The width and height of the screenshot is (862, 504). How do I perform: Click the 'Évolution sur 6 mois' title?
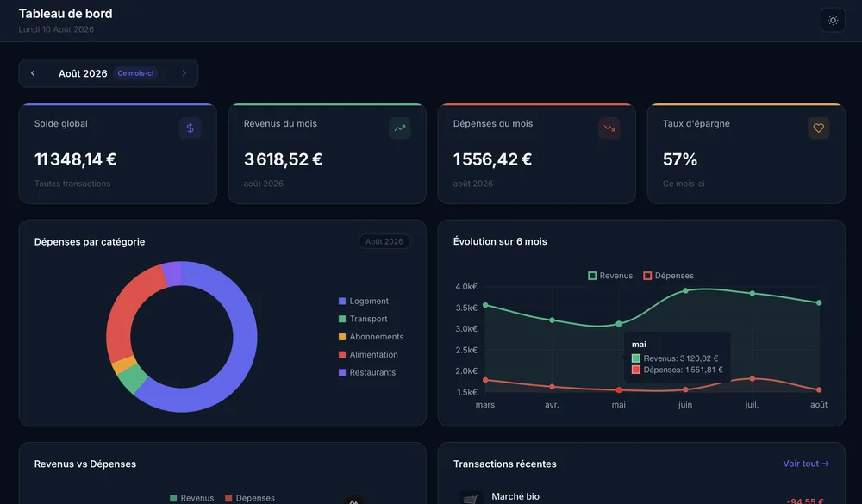click(500, 241)
